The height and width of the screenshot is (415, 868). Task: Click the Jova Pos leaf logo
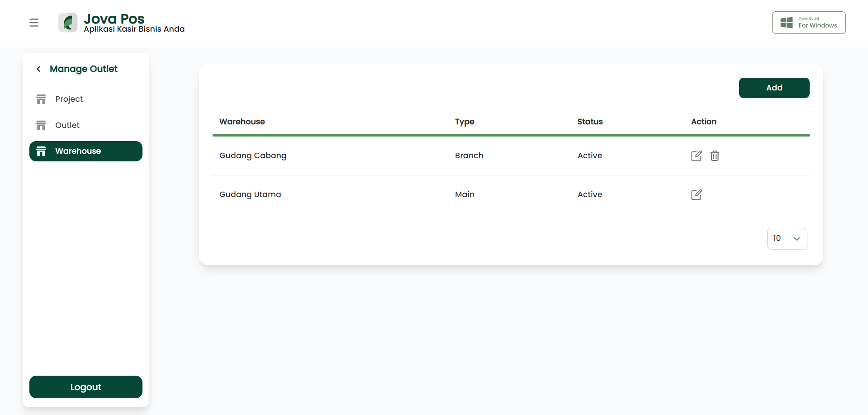click(68, 23)
